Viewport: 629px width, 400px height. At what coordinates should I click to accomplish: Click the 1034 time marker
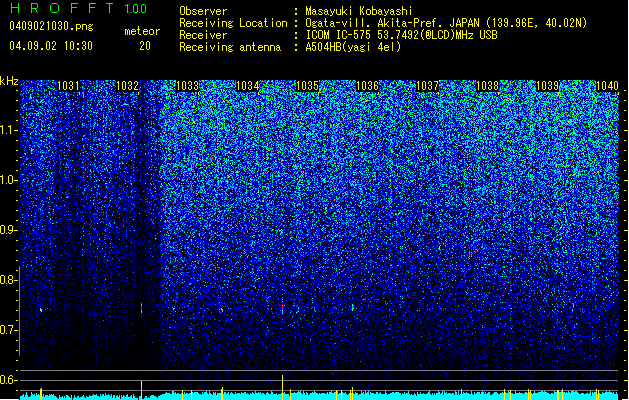[x=248, y=86]
